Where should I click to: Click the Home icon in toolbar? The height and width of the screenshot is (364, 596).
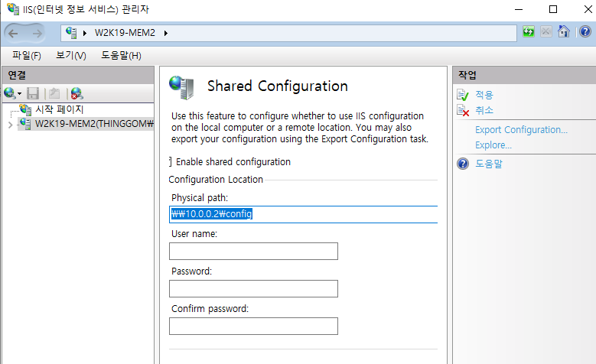[x=564, y=31]
